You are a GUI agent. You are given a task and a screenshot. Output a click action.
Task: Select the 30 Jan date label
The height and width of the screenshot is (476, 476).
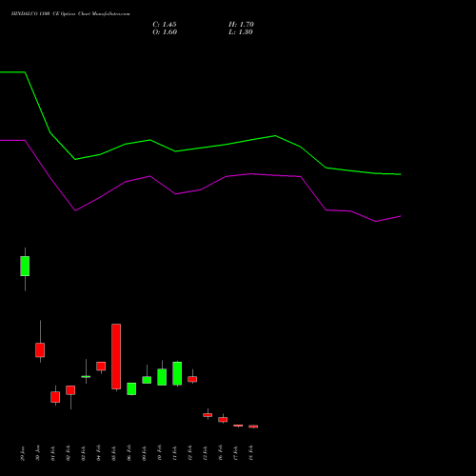coord(38,453)
